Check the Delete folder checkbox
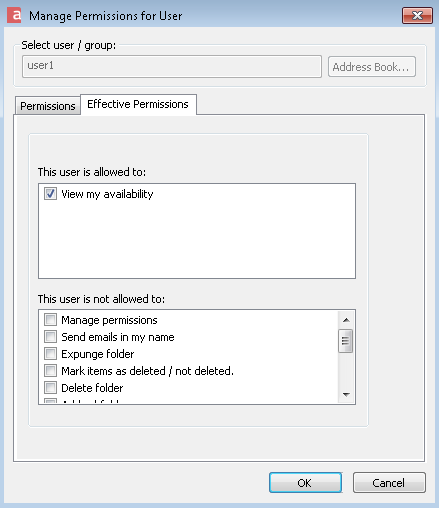This screenshot has height=508, width=439. coord(50,388)
